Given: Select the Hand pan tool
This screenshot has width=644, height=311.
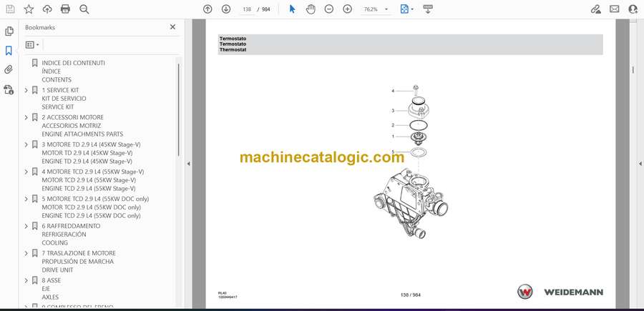Looking at the screenshot, I should click(x=311, y=9).
